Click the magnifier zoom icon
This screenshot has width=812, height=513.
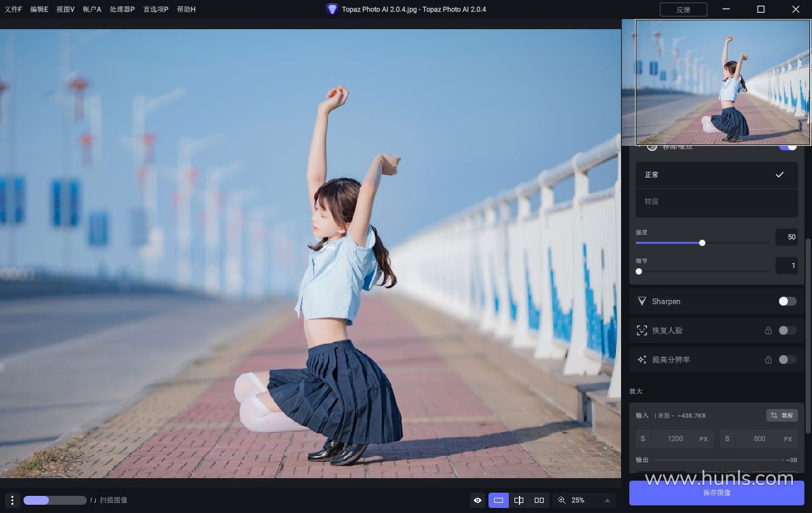pyautogui.click(x=561, y=500)
